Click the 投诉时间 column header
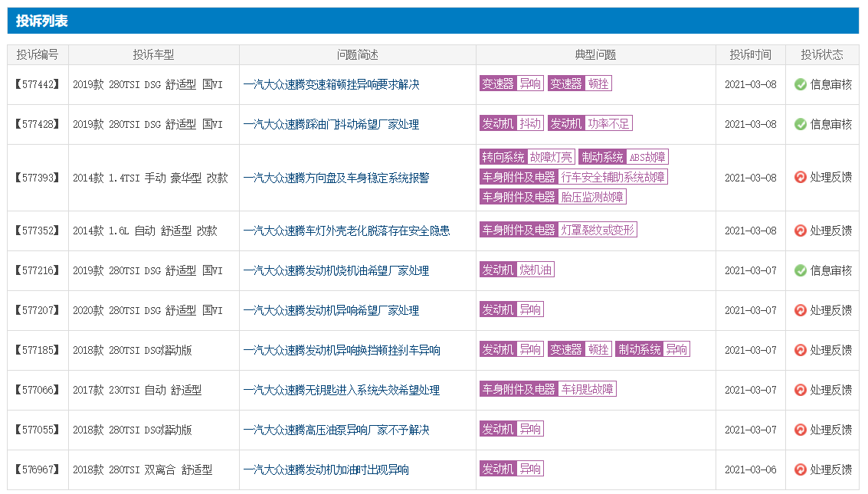868x494 pixels. click(750, 55)
